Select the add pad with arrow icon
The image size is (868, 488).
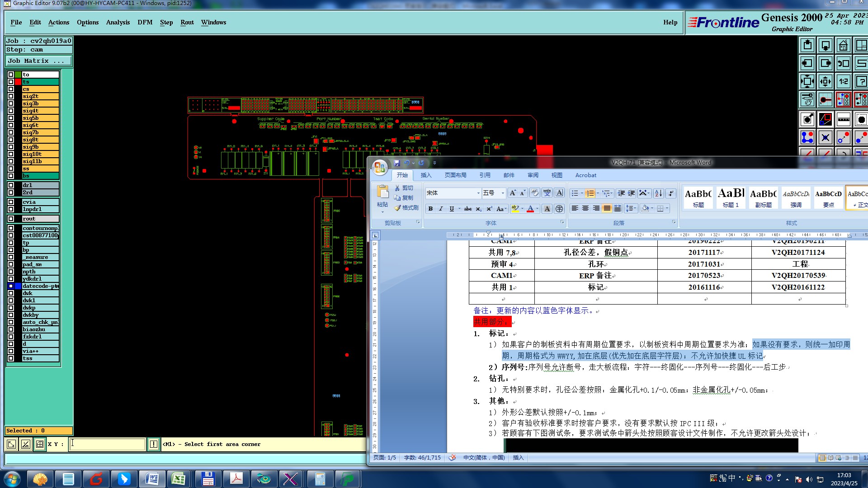pos(807,119)
